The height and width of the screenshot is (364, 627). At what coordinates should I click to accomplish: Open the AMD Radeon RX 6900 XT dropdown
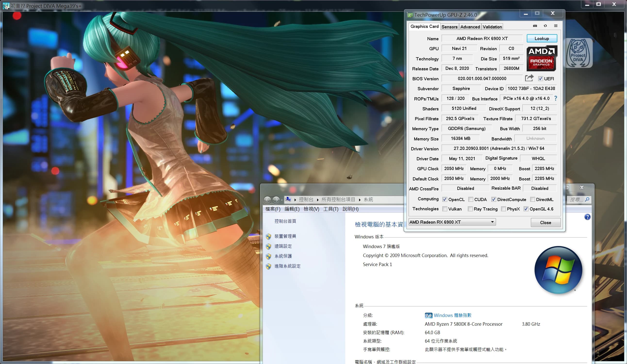(x=452, y=222)
